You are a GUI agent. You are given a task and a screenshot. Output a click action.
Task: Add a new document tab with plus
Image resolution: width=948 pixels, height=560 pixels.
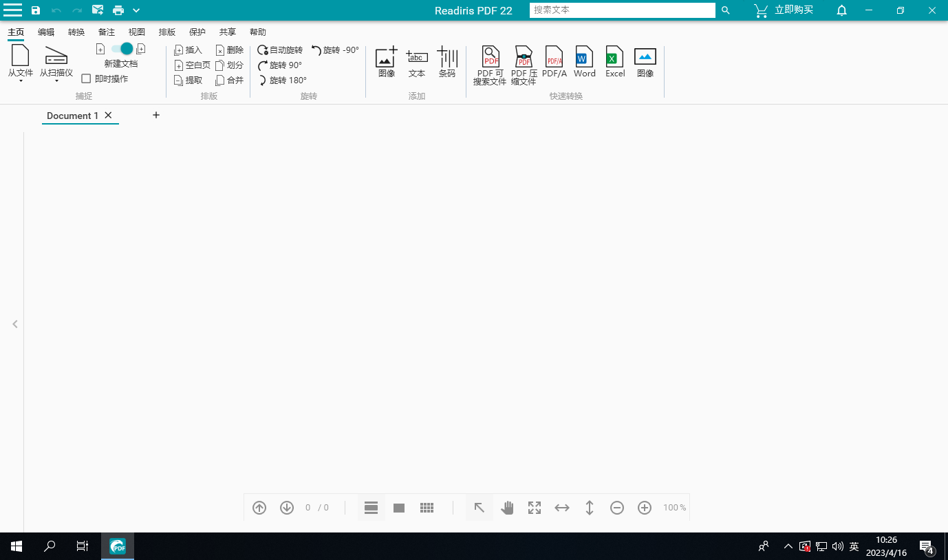156,115
